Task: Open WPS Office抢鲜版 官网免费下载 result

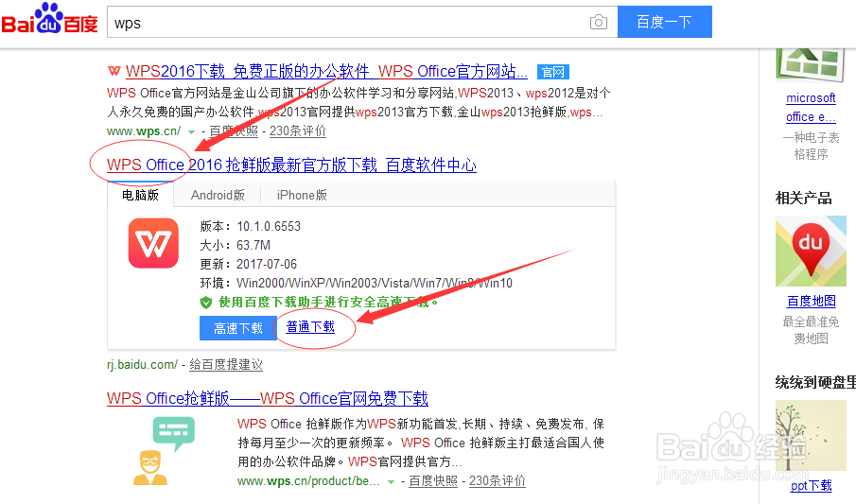Action: pyautogui.click(x=268, y=398)
